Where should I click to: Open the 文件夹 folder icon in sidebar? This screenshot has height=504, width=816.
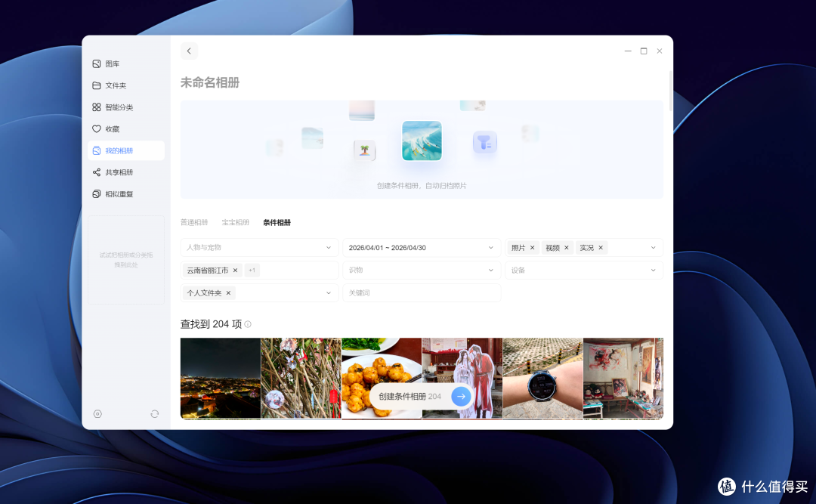96,85
